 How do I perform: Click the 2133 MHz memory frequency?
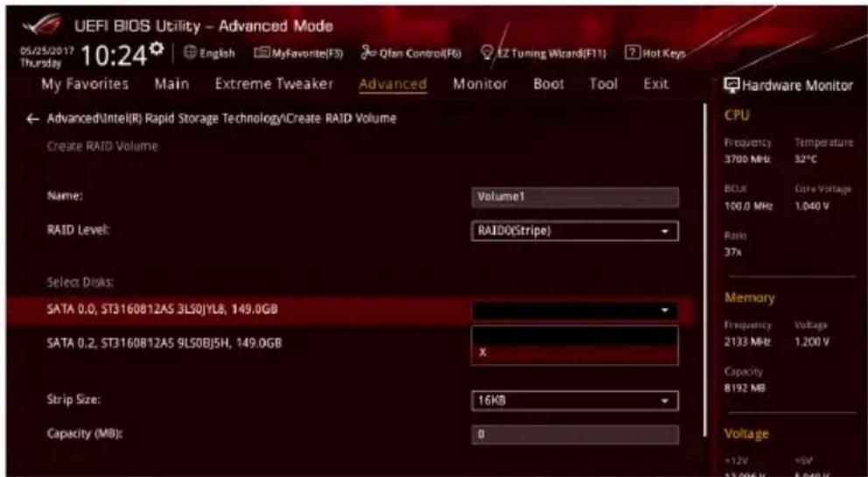coord(747,343)
